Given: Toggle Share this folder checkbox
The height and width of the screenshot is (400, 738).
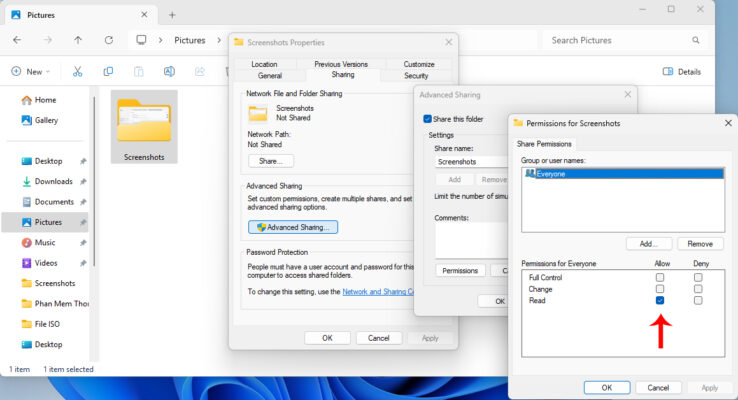Looking at the screenshot, I should coord(428,118).
